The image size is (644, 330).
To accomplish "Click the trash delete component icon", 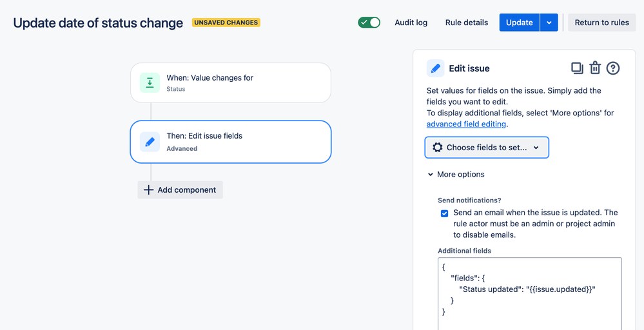I will (x=595, y=68).
